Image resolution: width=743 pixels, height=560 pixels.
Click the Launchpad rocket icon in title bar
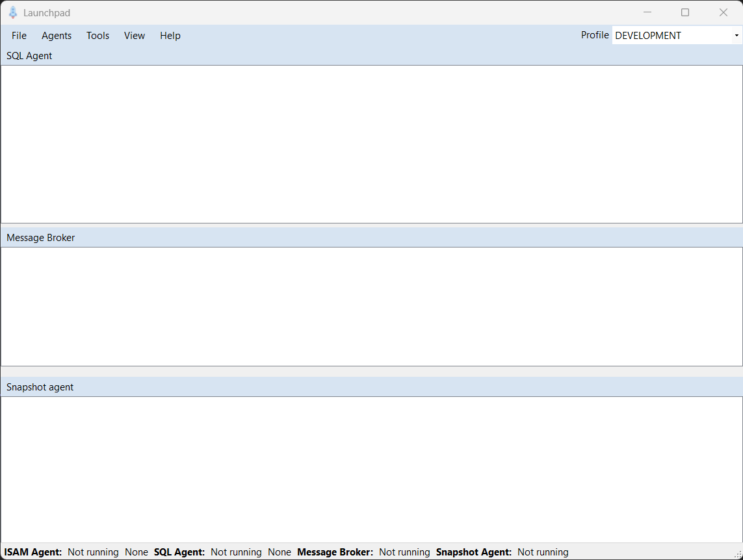(13, 12)
